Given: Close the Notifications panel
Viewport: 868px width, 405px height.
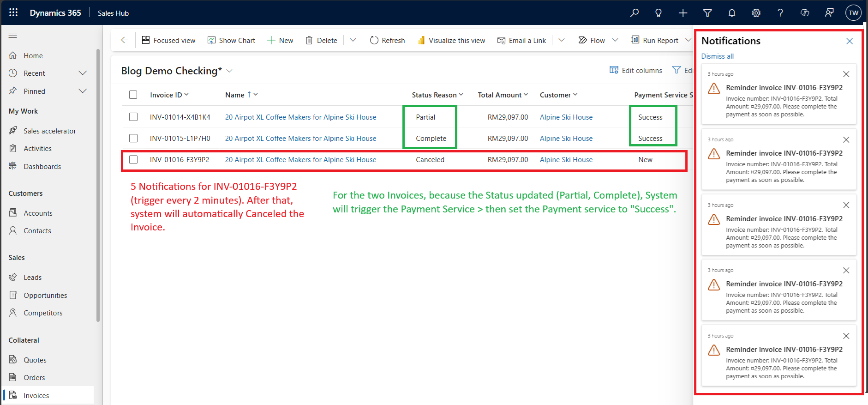Looking at the screenshot, I should click(850, 41).
